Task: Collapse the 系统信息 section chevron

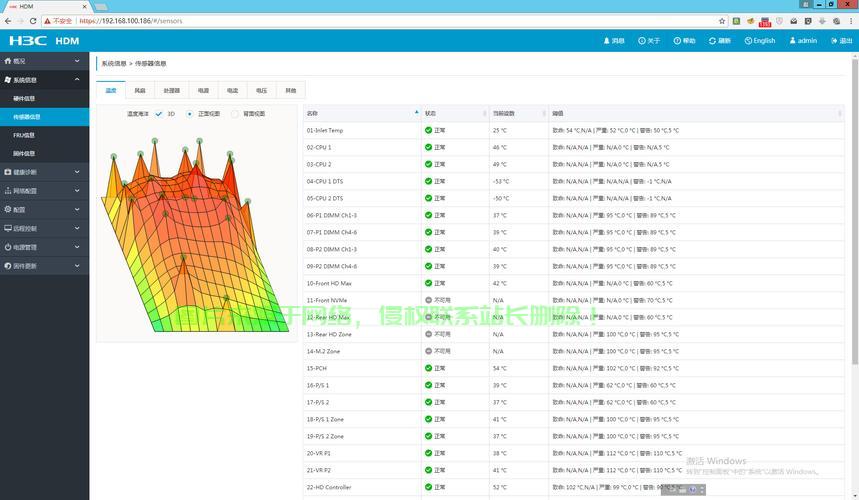Action: 77,79
